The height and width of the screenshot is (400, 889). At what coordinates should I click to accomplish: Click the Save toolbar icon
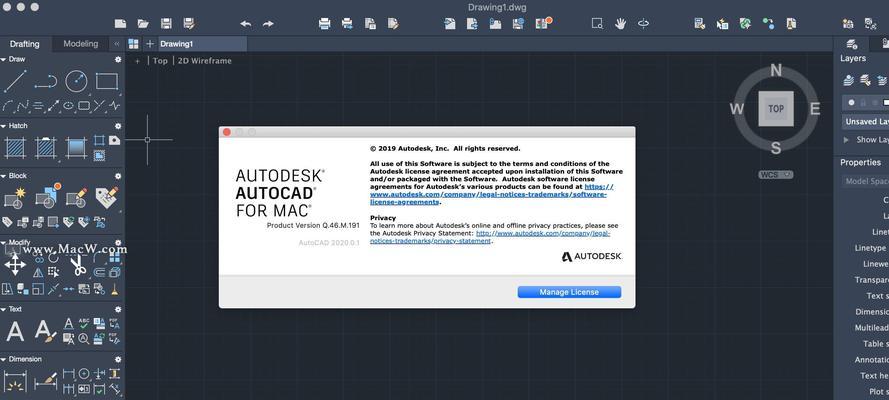pos(166,24)
